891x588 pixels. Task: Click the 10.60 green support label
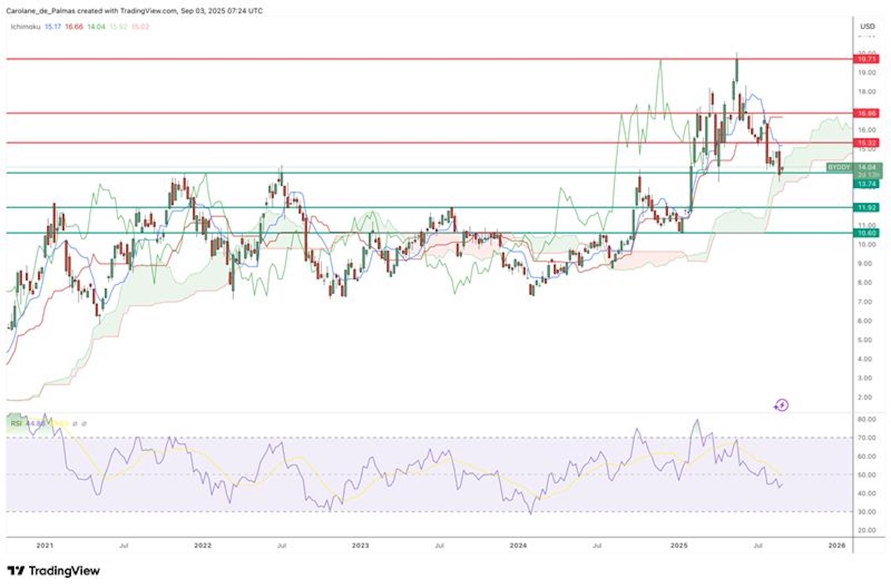[867, 233]
